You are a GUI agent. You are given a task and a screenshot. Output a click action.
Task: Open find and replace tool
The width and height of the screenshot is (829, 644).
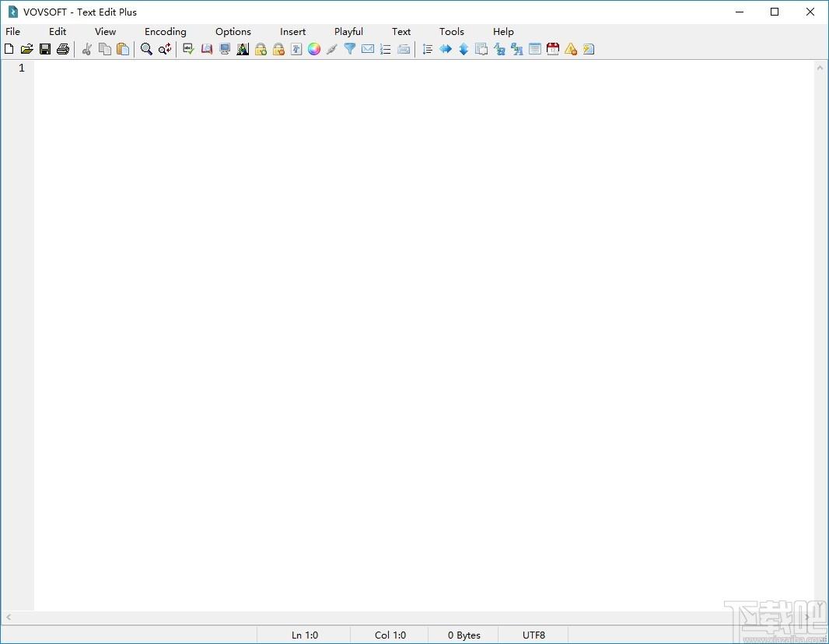tap(165, 49)
